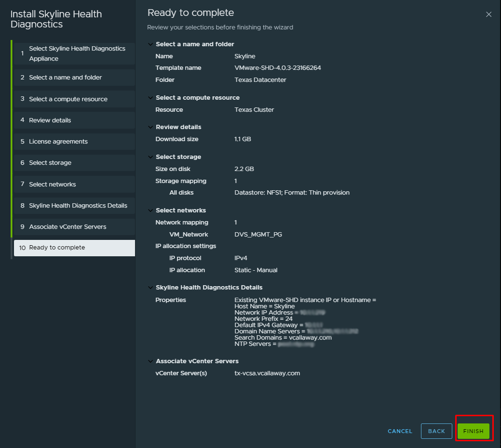The height and width of the screenshot is (448, 501).
Task: Click the VM_Network label
Action: coord(189,235)
